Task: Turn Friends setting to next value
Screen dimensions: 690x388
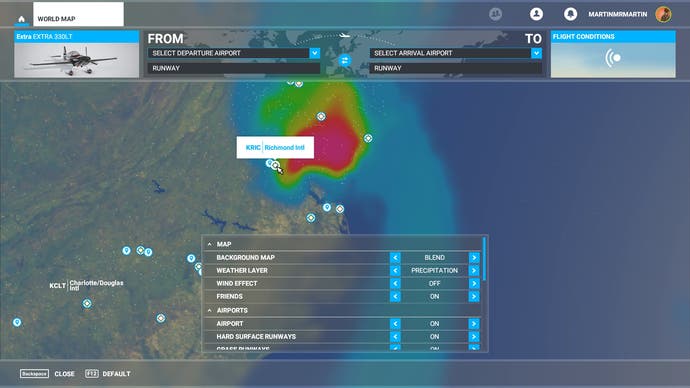Action: coord(474,296)
